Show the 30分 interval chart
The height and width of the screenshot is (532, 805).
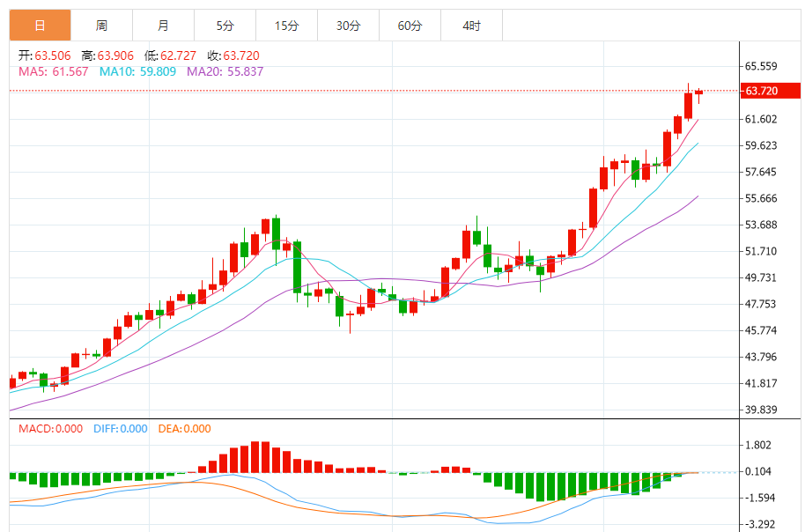point(348,26)
